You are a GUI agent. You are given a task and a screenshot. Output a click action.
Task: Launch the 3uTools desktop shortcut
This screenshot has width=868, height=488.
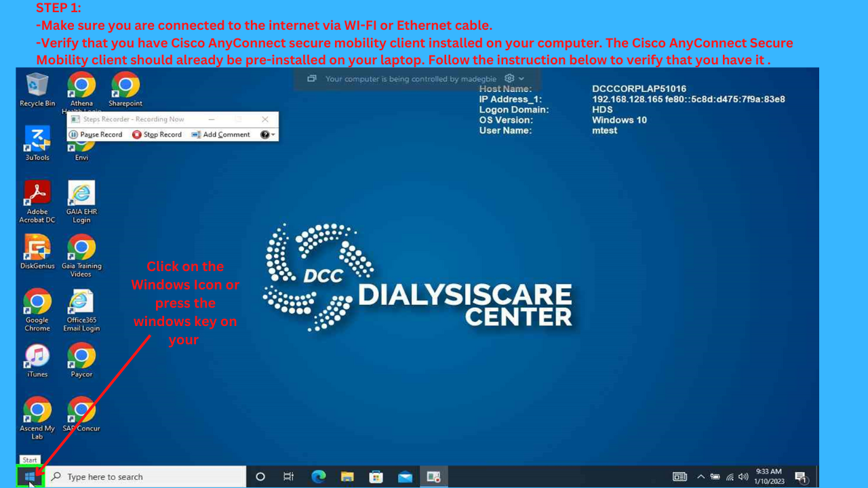point(37,143)
